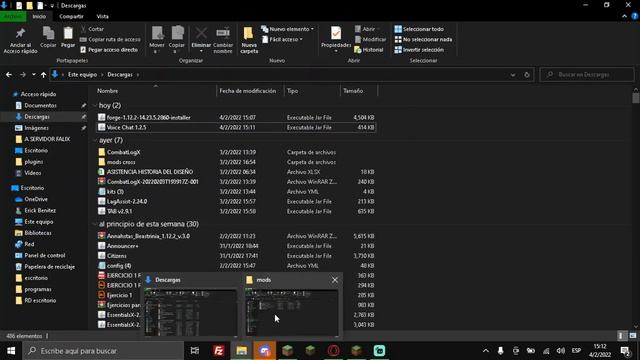Screen dimensions: 640x360
Task: Open Historial in the ribbon
Action: point(369,50)
